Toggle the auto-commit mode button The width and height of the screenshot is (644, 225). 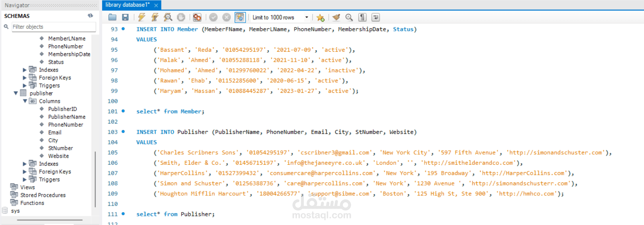(x=240, y=17)
